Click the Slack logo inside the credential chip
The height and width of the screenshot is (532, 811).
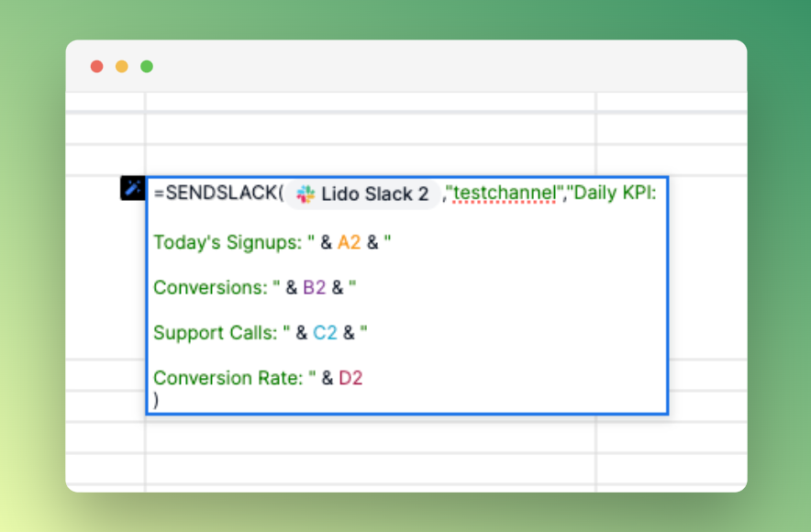(306, 194)
